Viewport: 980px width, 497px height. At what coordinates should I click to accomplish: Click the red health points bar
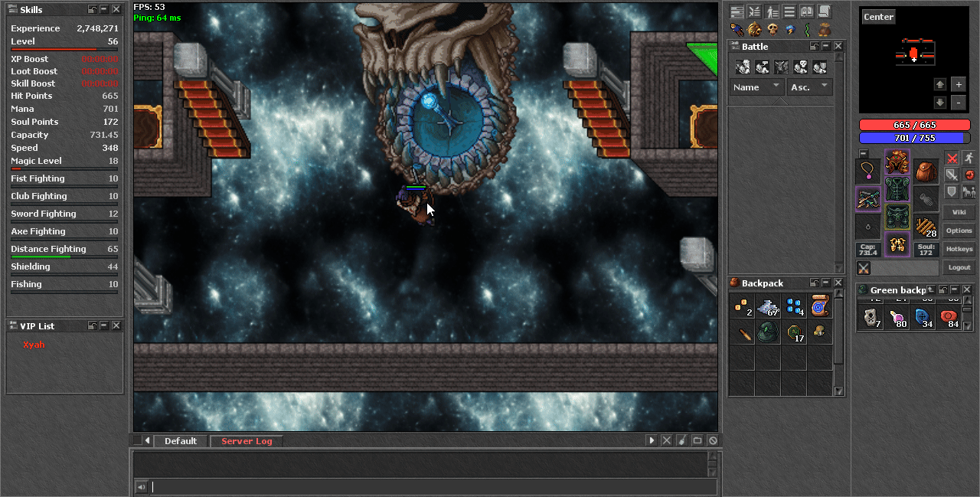tap(914, 125)
